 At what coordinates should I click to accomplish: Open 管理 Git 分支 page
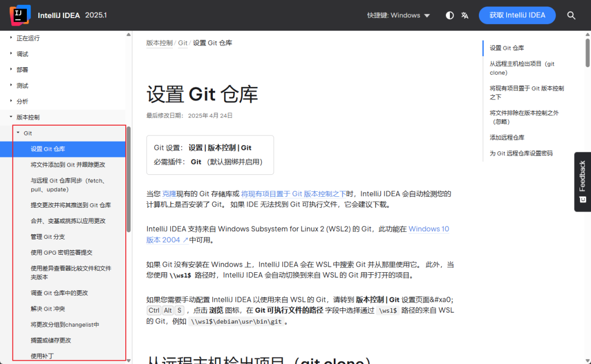point(48,237)
